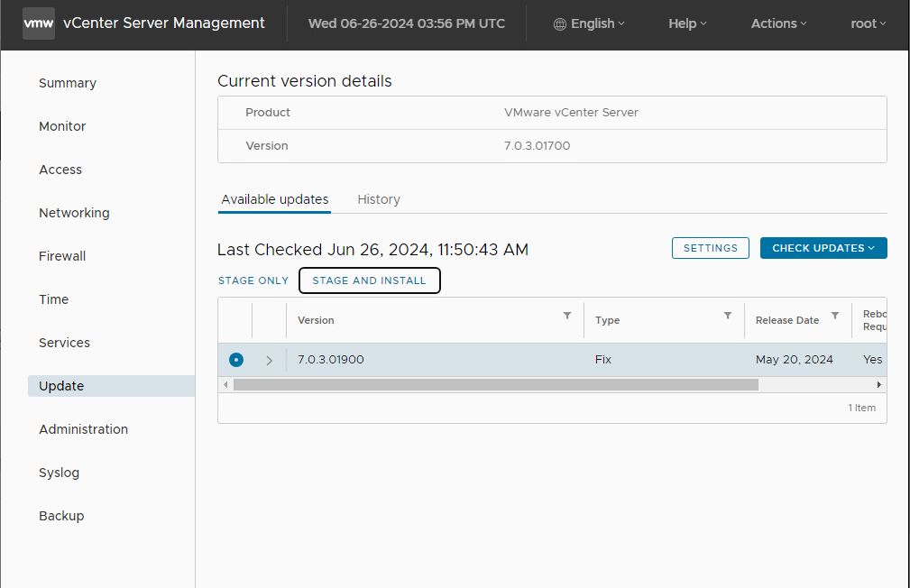Open the Check Updates dropdown button

(823, 248)
